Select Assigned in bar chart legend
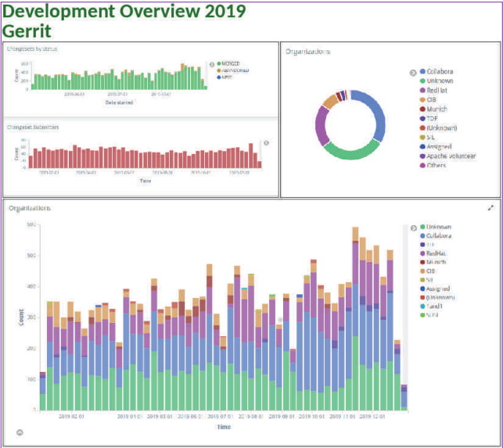Viewport: 503px width, 448px height. pyautogui.click(x=440, y=288)
